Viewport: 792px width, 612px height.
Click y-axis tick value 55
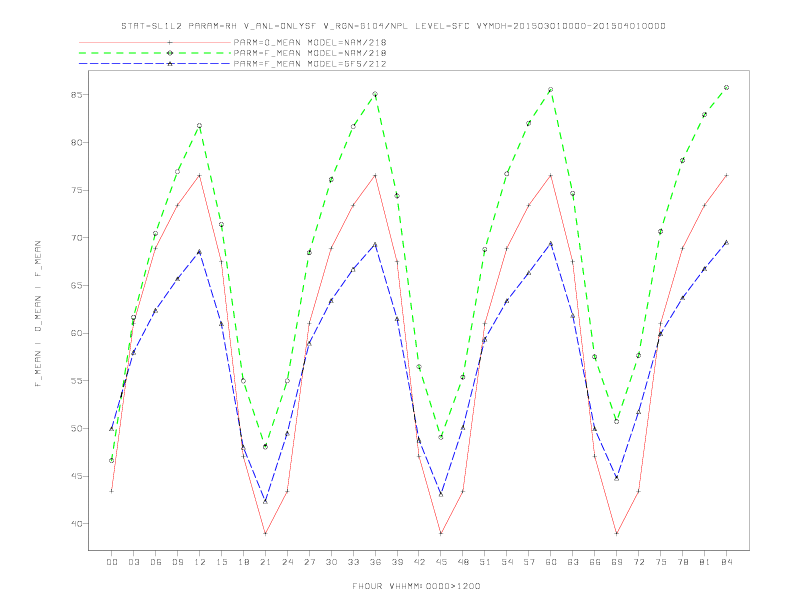[x=77, y=381]
